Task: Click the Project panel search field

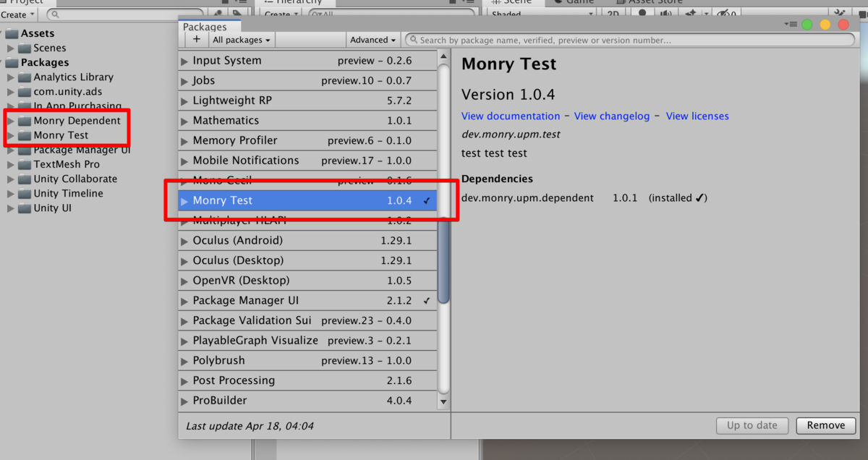Action: tap(126, 14)
